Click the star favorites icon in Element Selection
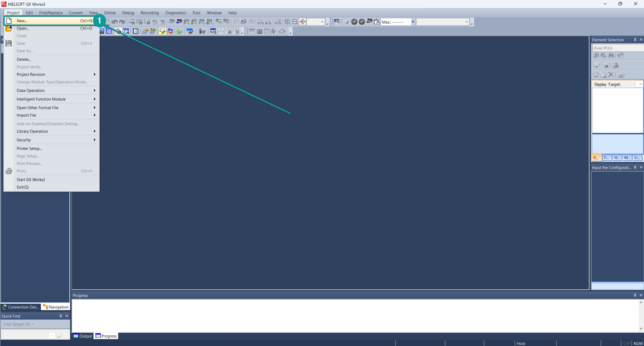644x346 pixels. click(596, 75)
